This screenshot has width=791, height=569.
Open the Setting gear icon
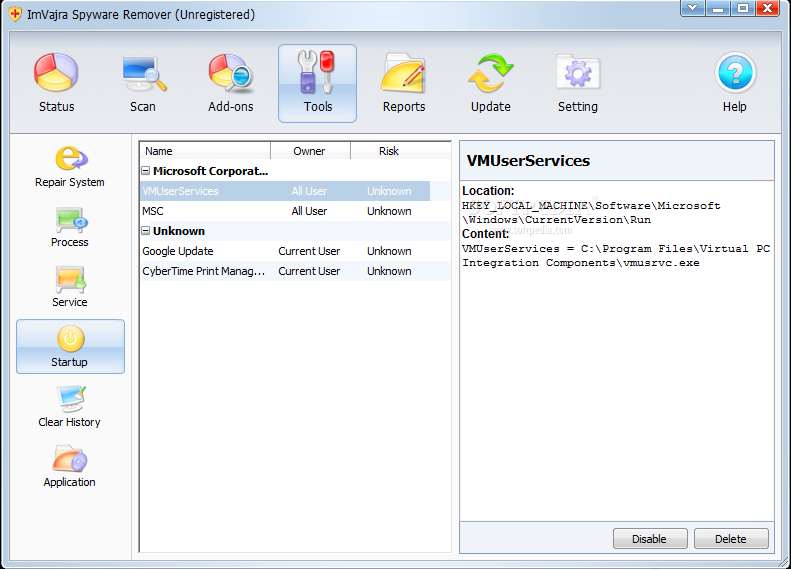[578, 73]
